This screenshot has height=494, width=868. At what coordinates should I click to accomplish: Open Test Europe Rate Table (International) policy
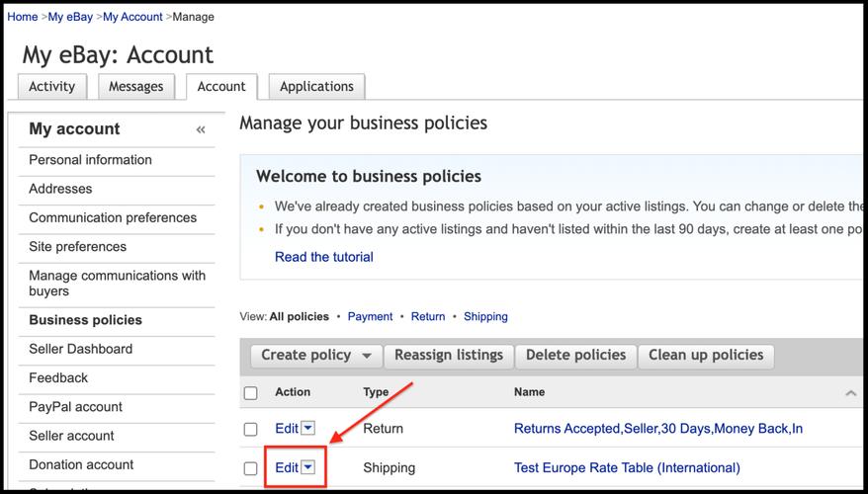pos(627,468)
